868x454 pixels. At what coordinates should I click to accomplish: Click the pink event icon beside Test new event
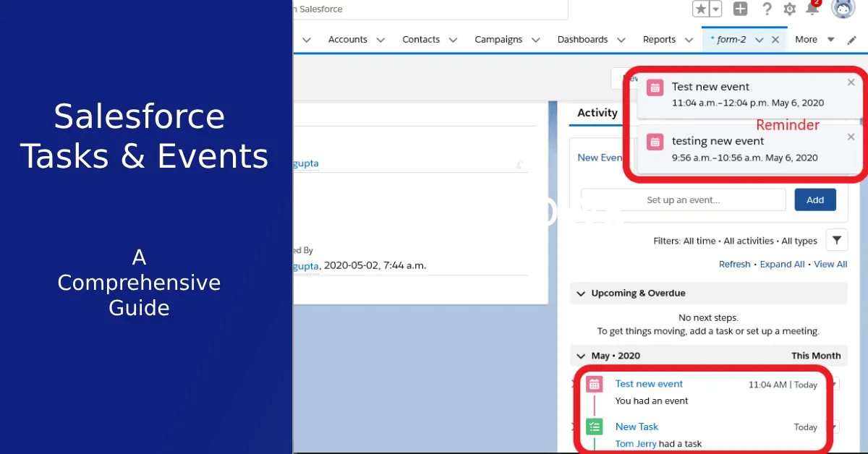595,385
